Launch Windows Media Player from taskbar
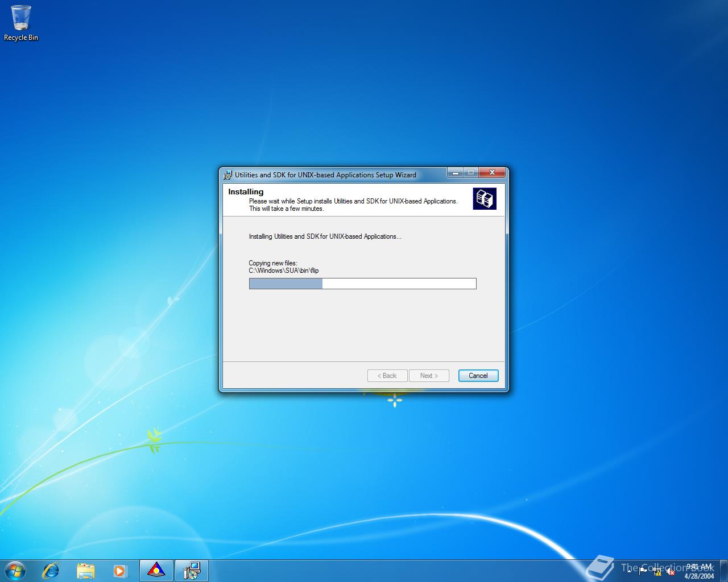The image size is (728, 582). tap(120, 570)
